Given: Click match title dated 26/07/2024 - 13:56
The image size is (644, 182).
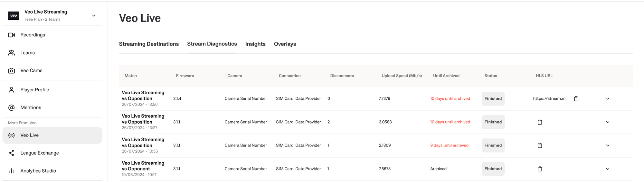Looking at the screenshot, I should click(x=143, y=96).
